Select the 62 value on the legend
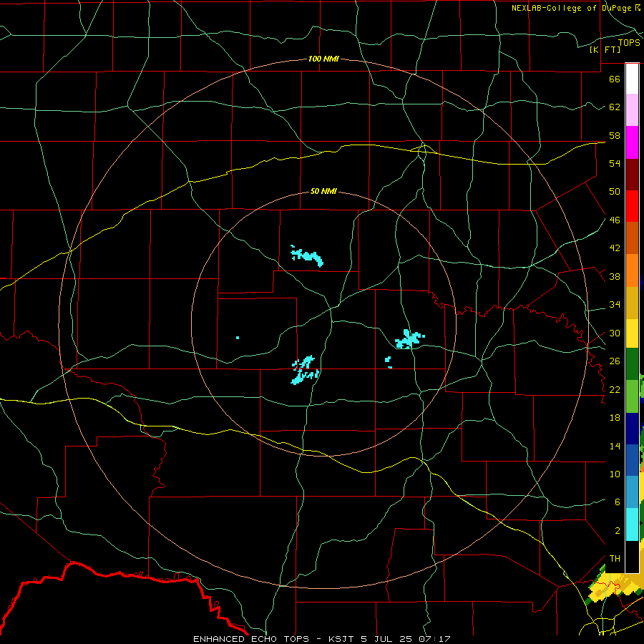Viewport: 644px width, 644px height. coord(615,107)
